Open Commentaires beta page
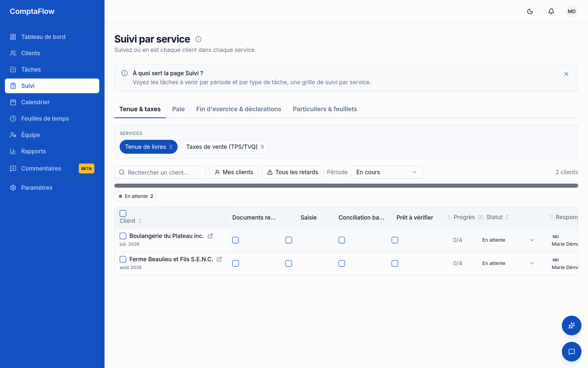 coord(52,168)
